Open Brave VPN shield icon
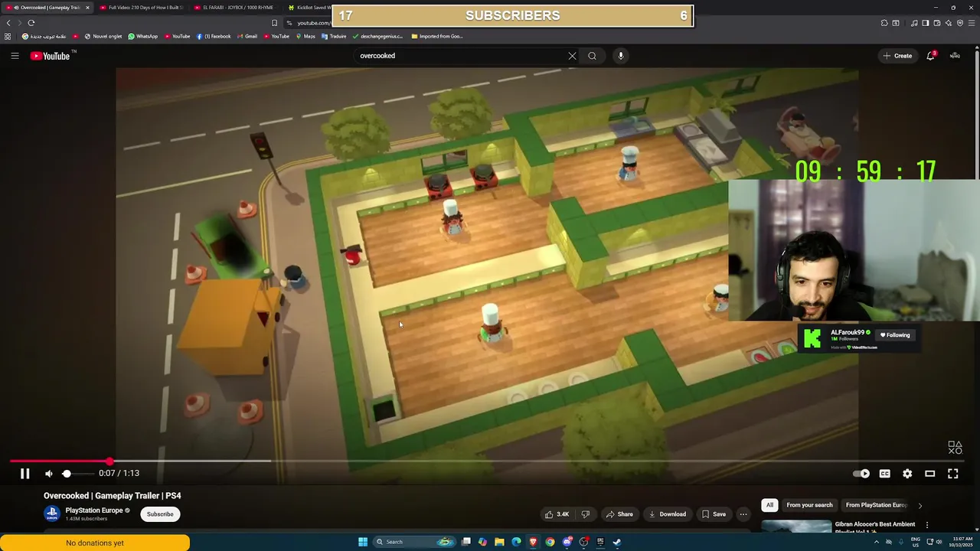Viewport: 980px width, 551px height. tap(960, 23)
